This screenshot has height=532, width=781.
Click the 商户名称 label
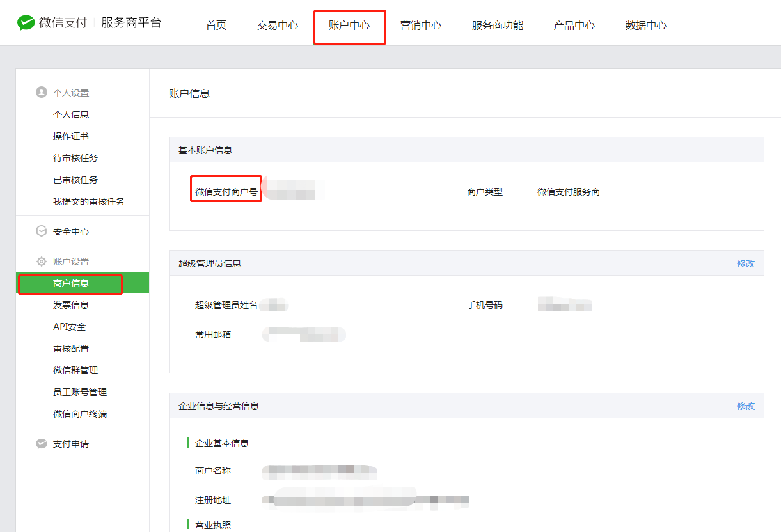pyautogui.click(x=213, y=471)
